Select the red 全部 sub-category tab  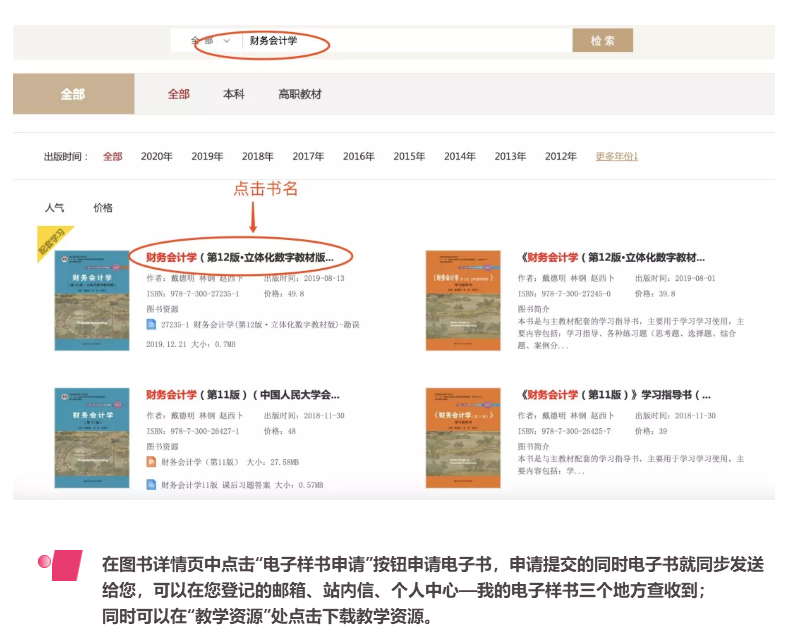tap(179, 94)
